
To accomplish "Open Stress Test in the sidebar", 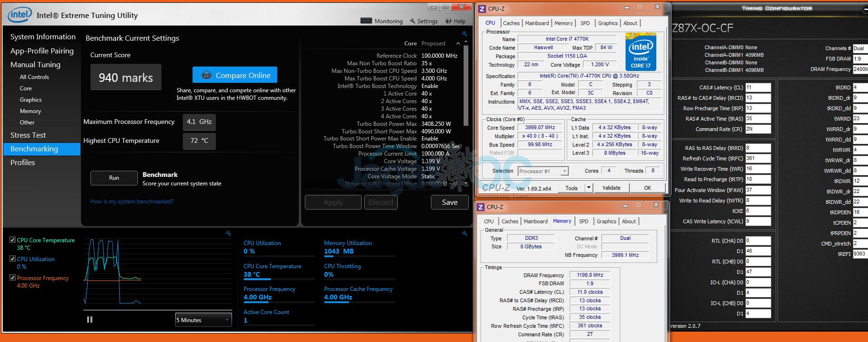I will point(28,135).
